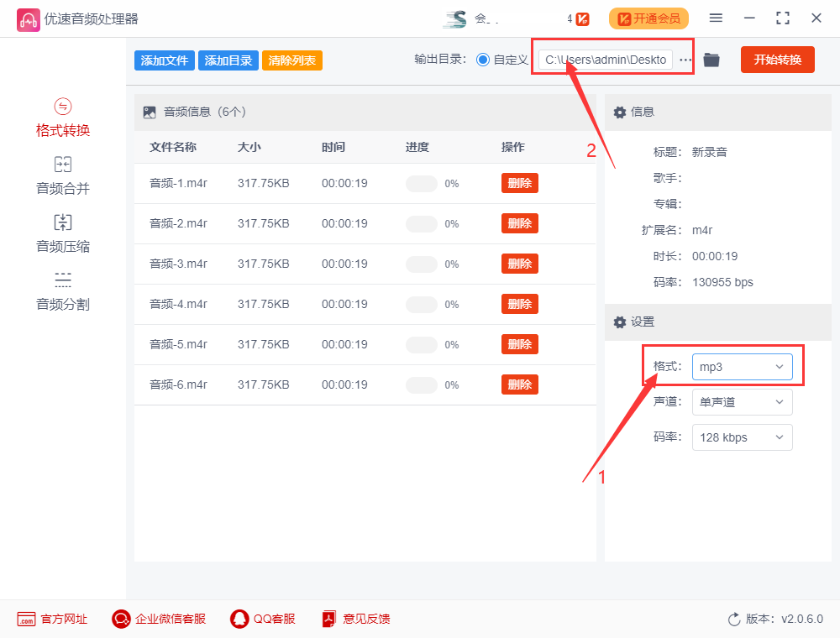Click the gear icon beside 信息
840x638 pixels.
coord(620,112)
